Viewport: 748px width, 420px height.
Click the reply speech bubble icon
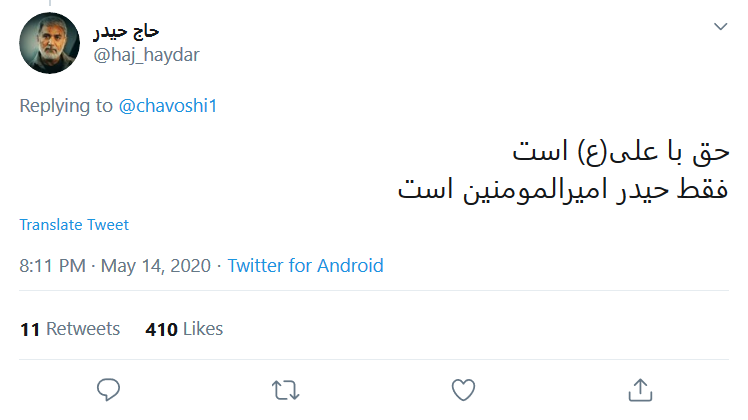pyautogui.click(x=109, y=388)
